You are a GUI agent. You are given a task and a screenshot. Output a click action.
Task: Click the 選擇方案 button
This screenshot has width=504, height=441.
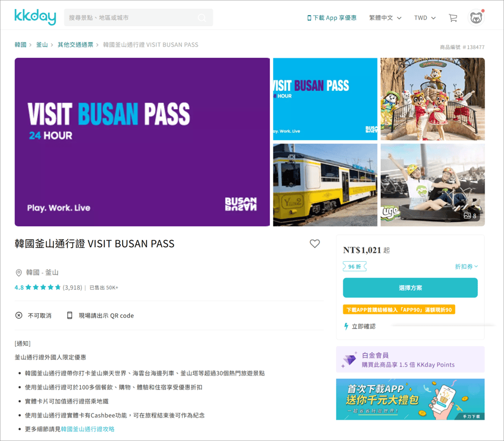[410, 287]
